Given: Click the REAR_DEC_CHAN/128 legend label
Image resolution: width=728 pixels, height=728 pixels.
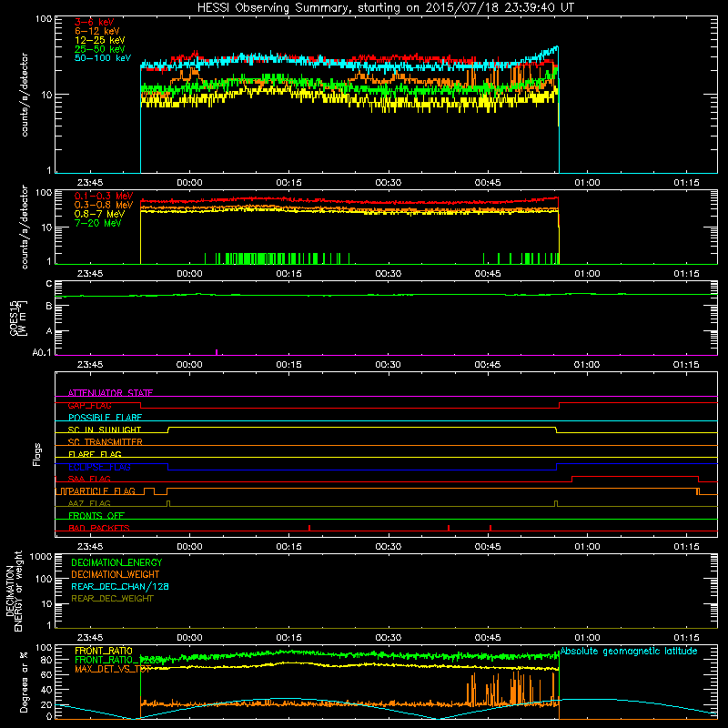Looking at the screenshot, I should 120,586.
